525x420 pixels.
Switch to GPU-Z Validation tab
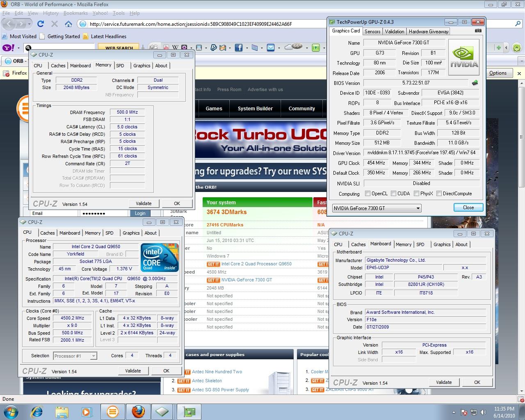[395, 31]
